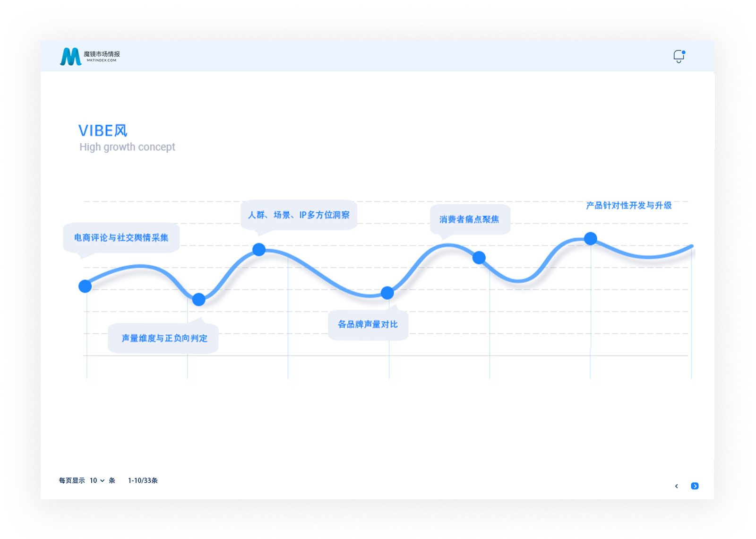Click the 电商评论与社交舆情采集 label bubble
Screen dimensions: 756x539
[121, 237]
